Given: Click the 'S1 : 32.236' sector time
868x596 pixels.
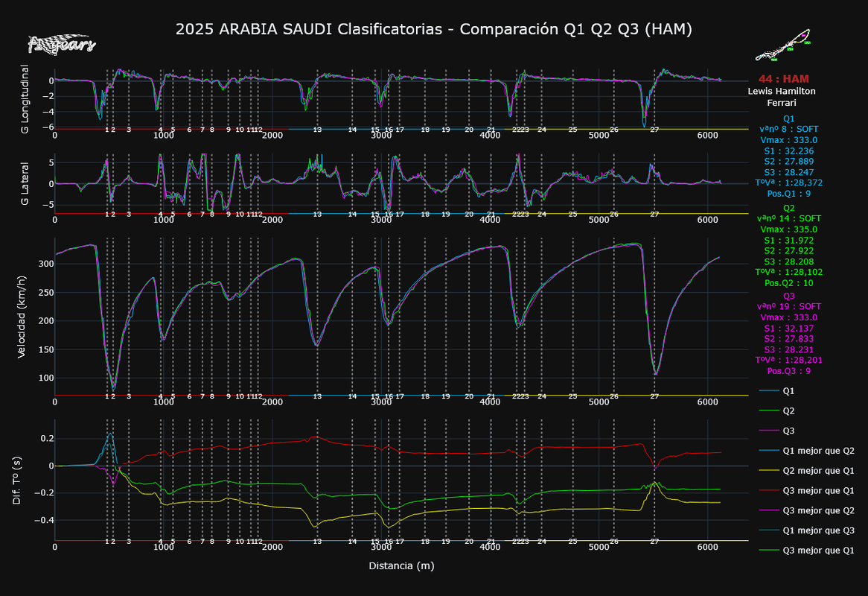Looking at the screenshot, I should 789,151.
